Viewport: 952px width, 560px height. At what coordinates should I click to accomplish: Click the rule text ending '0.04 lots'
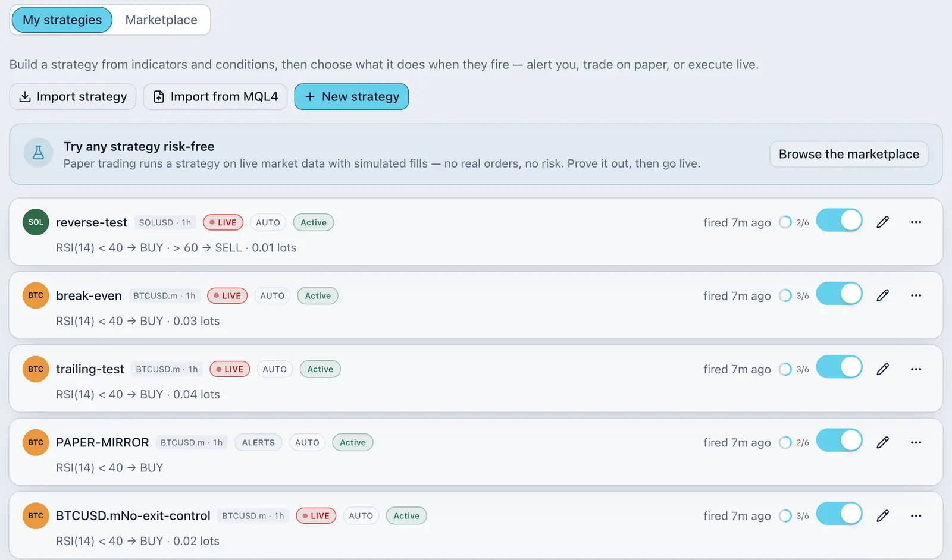pyautogui.click(x=138, y=395)
